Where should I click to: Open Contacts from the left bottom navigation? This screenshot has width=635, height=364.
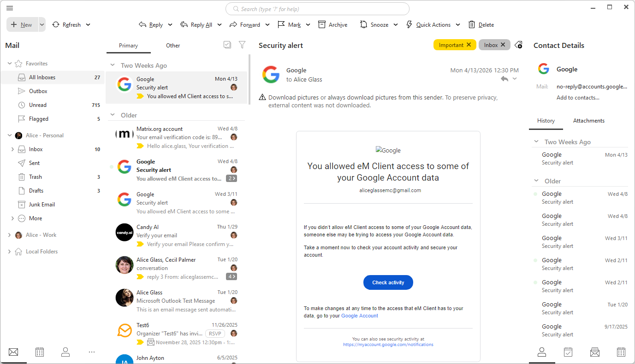65,352
